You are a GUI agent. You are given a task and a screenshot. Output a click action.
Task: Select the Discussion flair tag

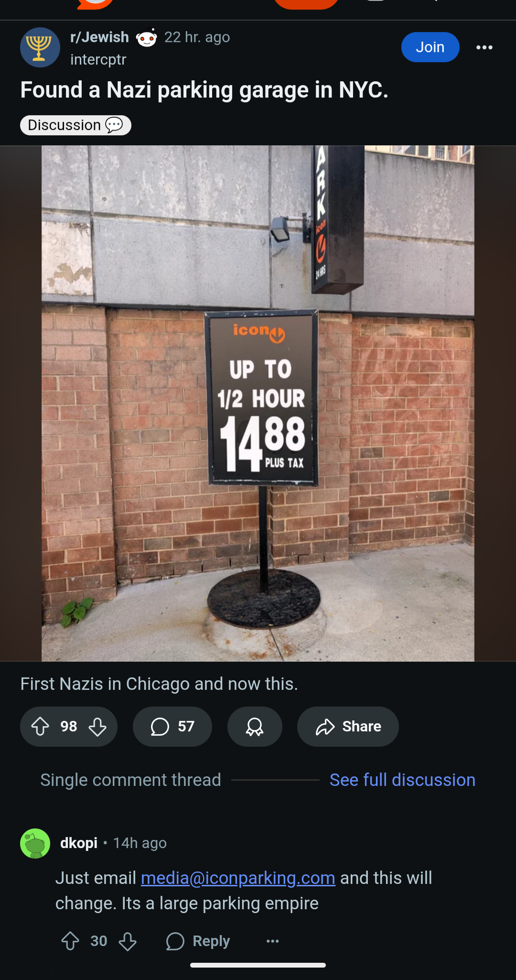pos(75,125)
